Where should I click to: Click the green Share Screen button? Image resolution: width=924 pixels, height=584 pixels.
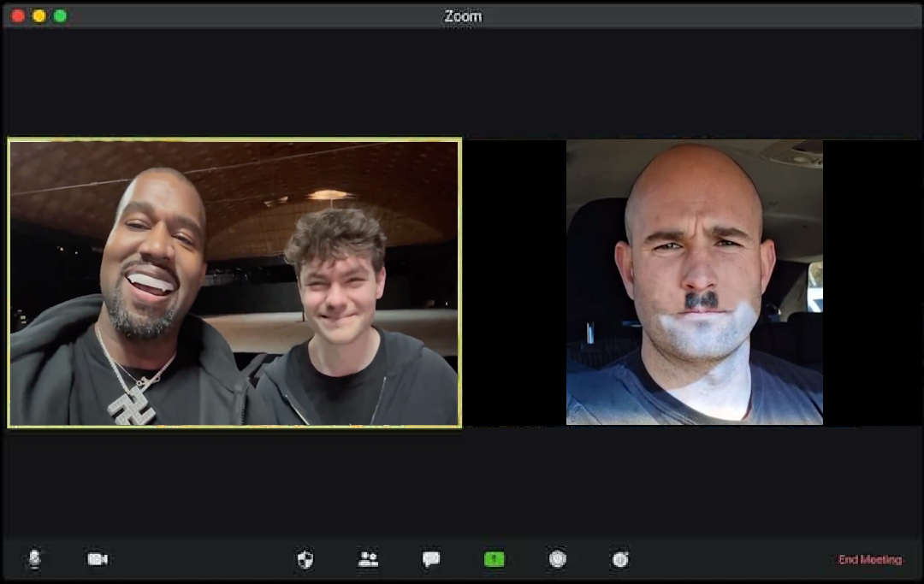[494, 558]
